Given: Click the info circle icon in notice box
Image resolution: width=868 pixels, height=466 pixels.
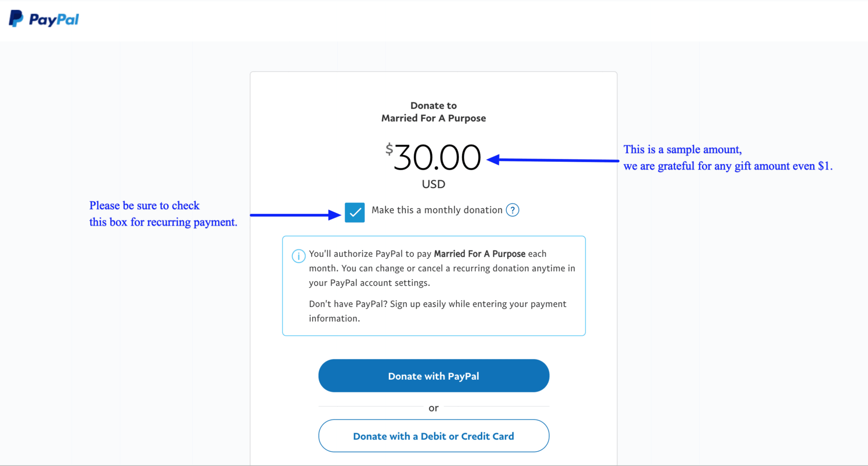Looking at the screenshot, I should click(x=298, y=256).
